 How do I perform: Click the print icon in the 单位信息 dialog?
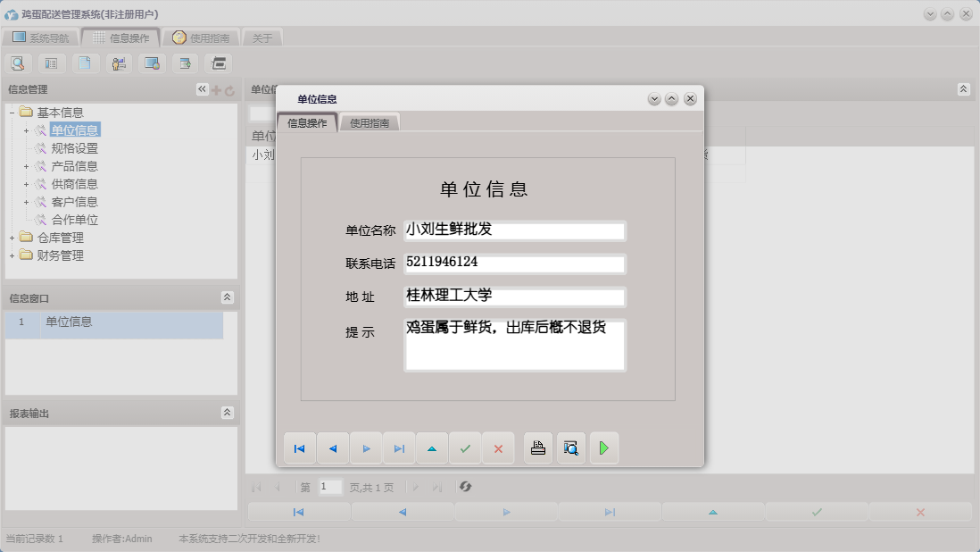(x=537, y=447)
